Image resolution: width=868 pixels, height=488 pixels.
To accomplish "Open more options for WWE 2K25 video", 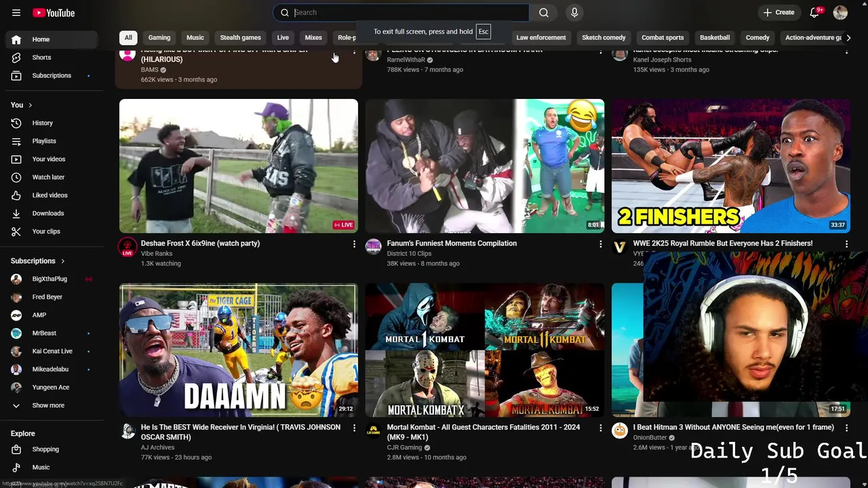I will pyautogui.click(x=846, y=243).
